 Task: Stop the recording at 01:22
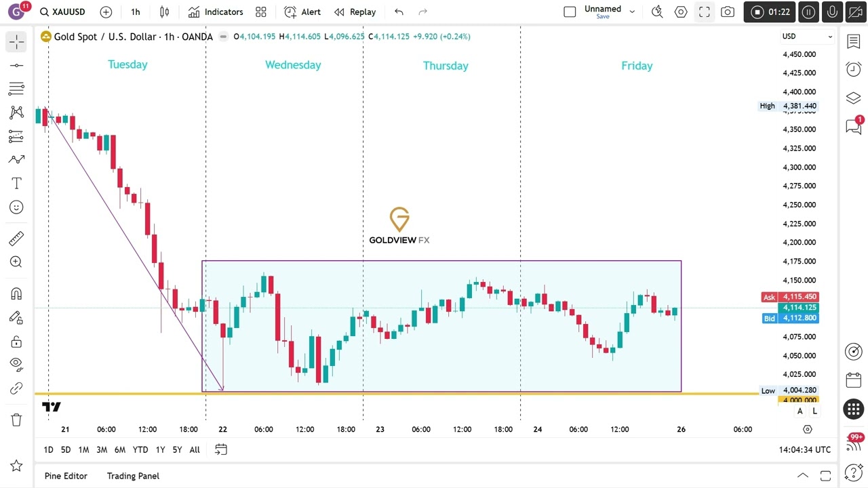(770, 12)
